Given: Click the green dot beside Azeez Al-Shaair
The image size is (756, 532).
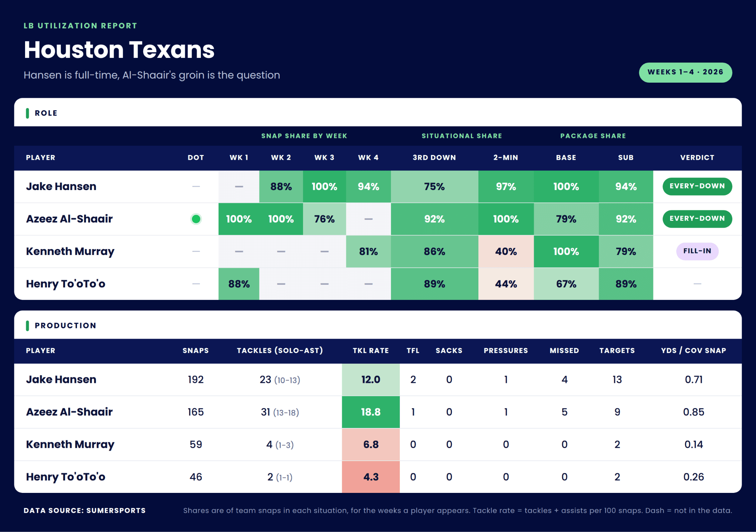Looking at the screenshot, I should [x=196, y=219].
